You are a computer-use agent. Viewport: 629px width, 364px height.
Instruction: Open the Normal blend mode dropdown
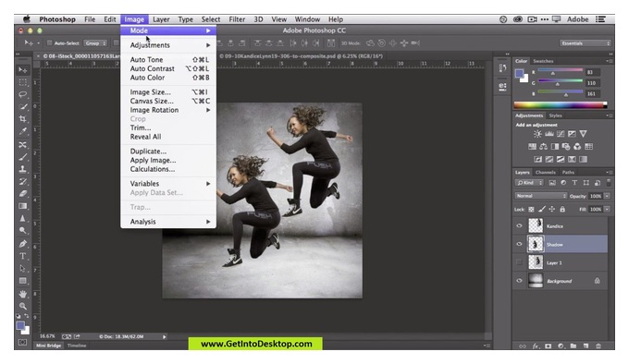click(x=541, y=196)
